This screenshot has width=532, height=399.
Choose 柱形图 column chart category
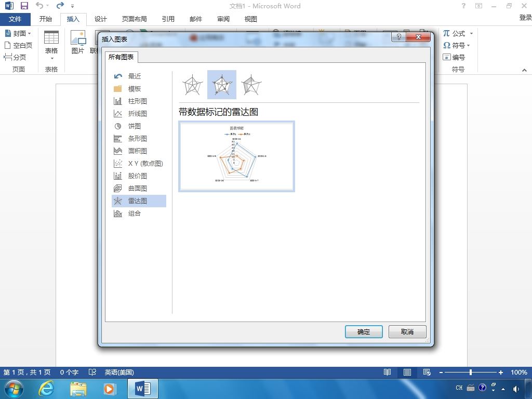139,101
